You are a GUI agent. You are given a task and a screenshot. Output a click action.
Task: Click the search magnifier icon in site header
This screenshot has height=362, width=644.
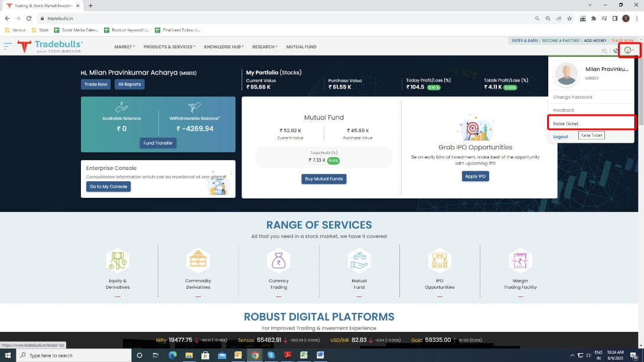coord(604,51)
